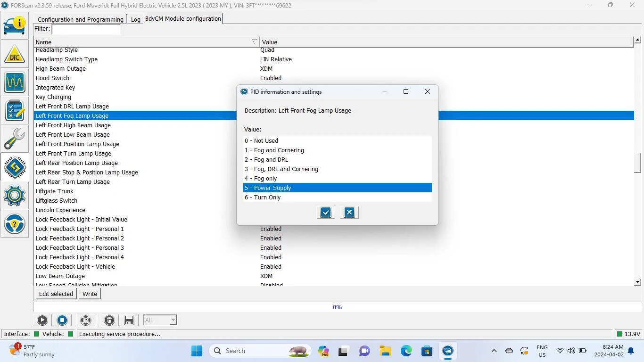The height and width of the screenshot is (362, 644).
Task: Select the Low Beam Outage row
Action: coord(334,276)
